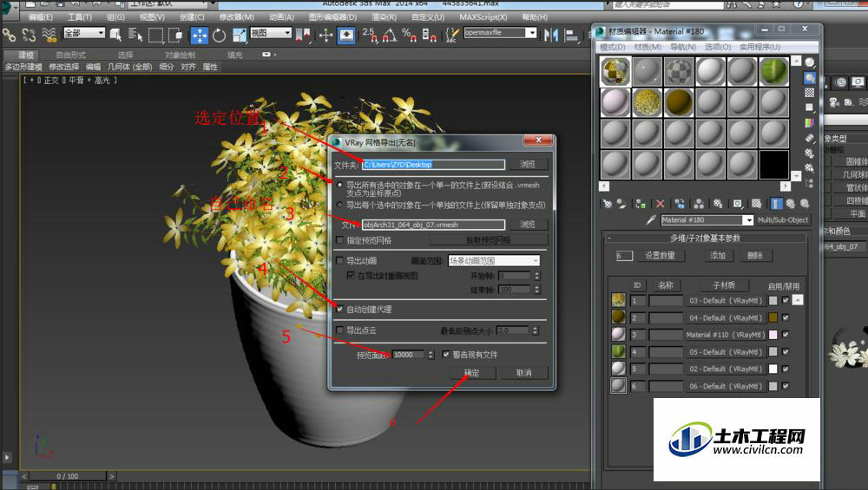Increase the 预览面数 spinner value

[x=431, y=352]
